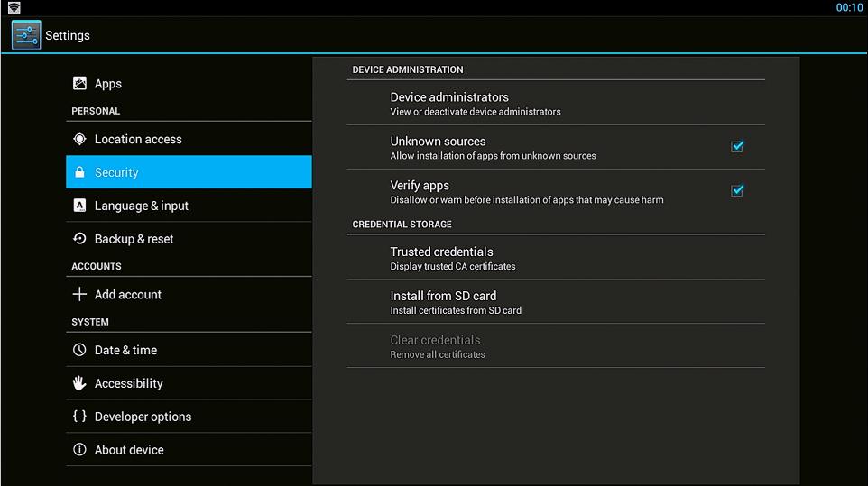
Task: Open Date & time settings
Action: pyautogui.click(x=189, y=350)
